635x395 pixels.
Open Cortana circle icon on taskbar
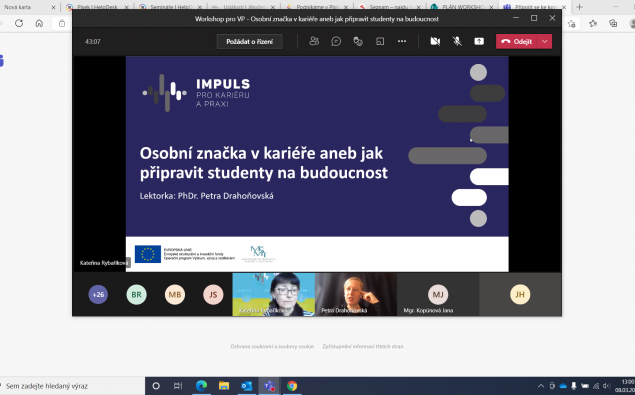(x=156, y=386)
